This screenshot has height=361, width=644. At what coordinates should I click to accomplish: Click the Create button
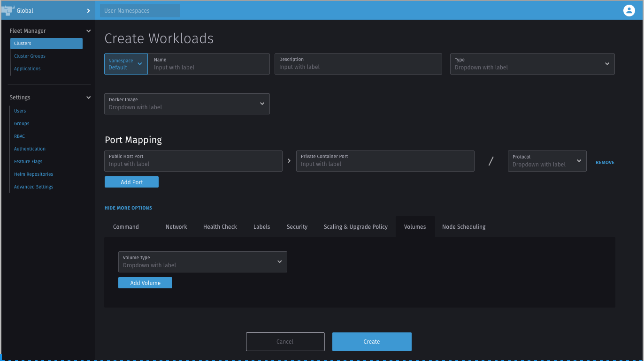click(x=371, y=342)
